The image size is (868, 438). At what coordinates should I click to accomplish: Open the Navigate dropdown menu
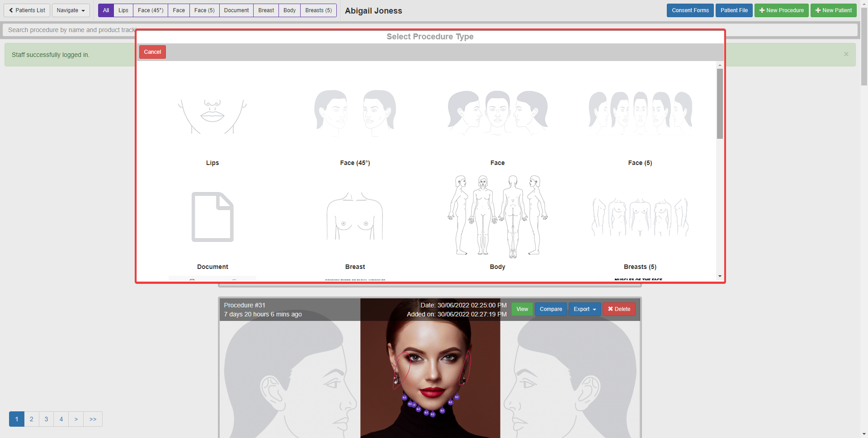(71, 10)
